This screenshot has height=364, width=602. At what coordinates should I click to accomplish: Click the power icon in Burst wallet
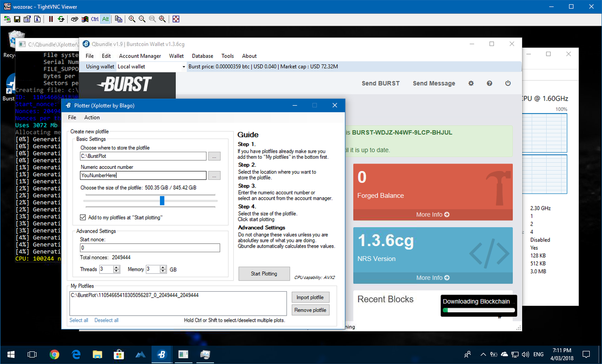pyautogui.click(x=508, y=83)
